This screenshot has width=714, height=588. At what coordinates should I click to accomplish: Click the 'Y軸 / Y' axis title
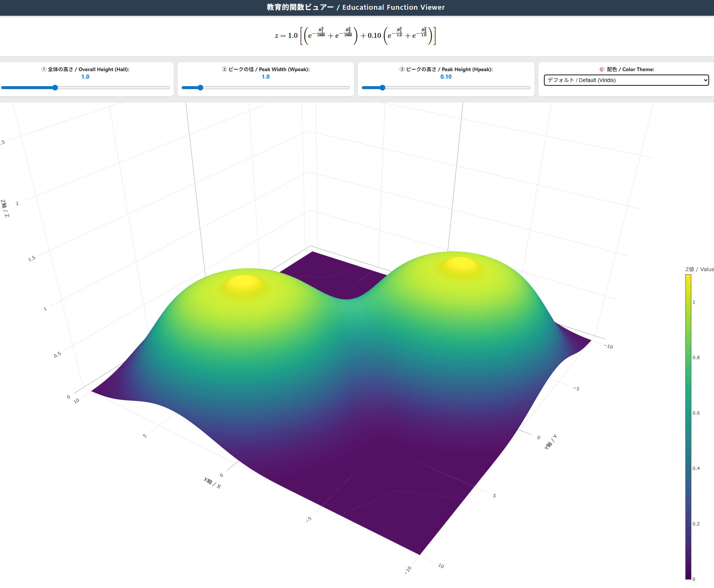[550, 442]
